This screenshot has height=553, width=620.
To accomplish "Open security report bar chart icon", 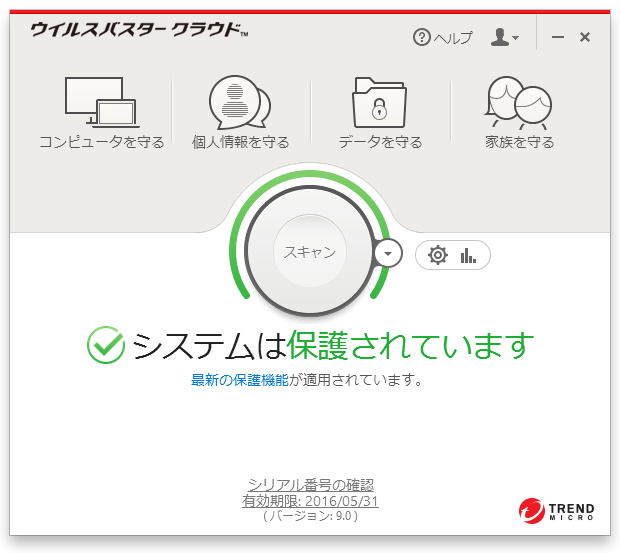I will click(468, 255).
